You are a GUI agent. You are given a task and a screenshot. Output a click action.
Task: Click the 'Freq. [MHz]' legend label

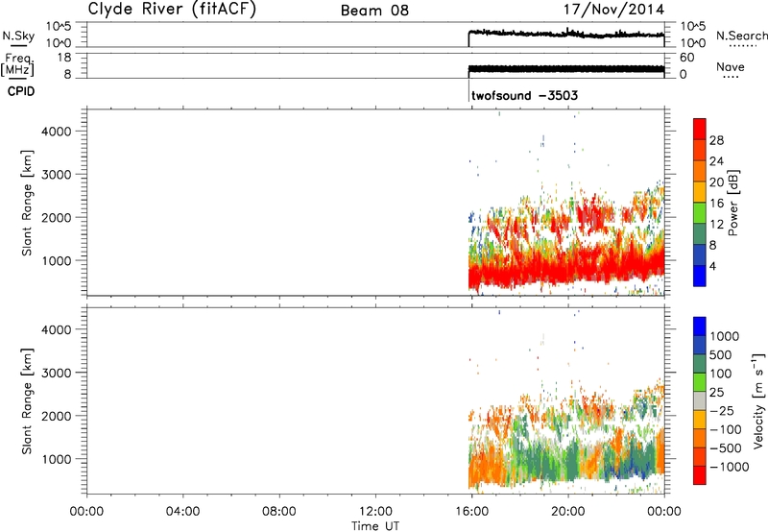18,64
